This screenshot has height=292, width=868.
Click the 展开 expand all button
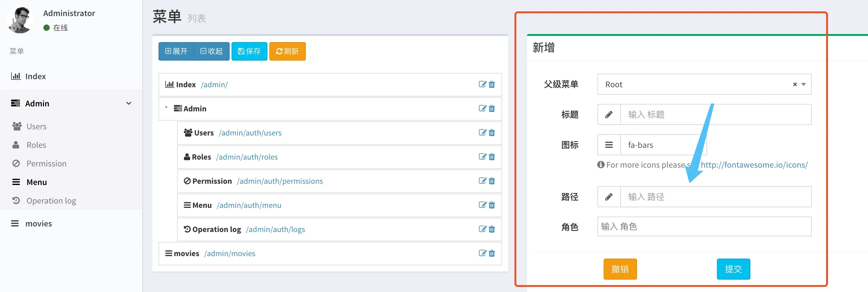176,51
